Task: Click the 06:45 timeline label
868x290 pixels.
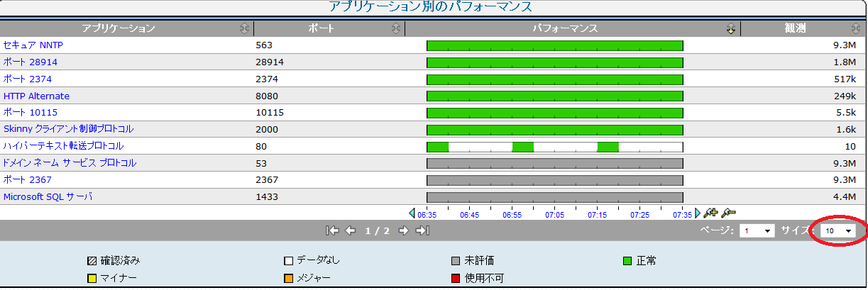Action: tap(470, 213)
